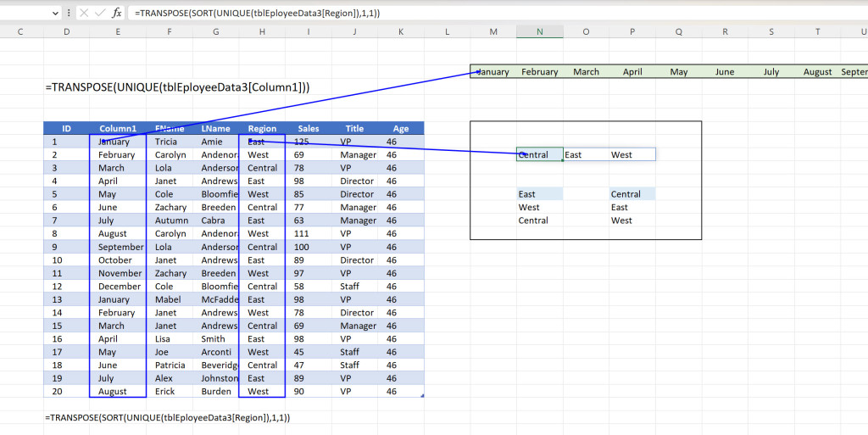
Task: Click the LName table header cell
Action: coord(216,128)
